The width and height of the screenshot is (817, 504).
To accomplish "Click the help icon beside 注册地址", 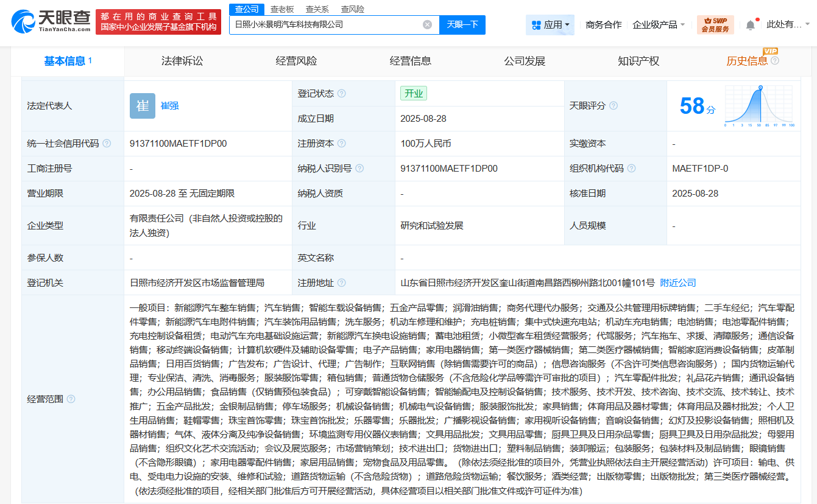I will 341,282.
